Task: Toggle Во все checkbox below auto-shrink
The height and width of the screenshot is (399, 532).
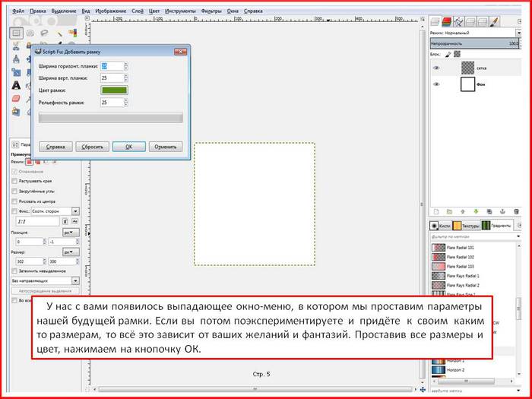Action: pos(14,301)
